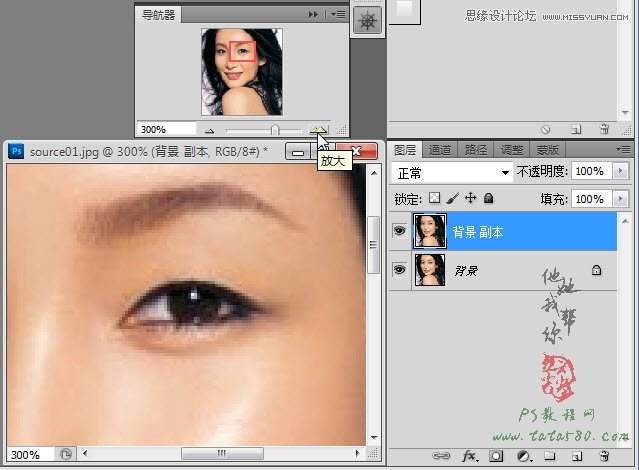
Task: Click the 背景 副本 layer name
Action: pos(478,232)
